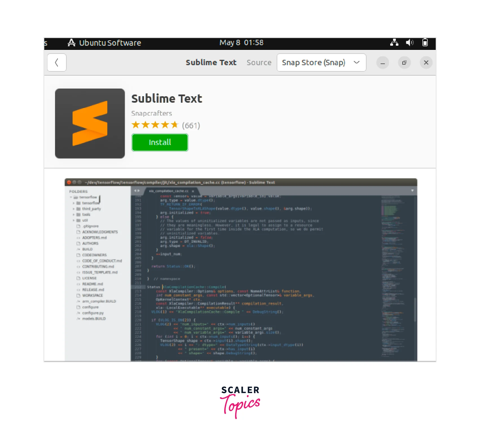The width and height of the screenshot is (480, 448).
Task: Click the dropdown chevron beside Snap Store
Action: [x=357, y=62]
